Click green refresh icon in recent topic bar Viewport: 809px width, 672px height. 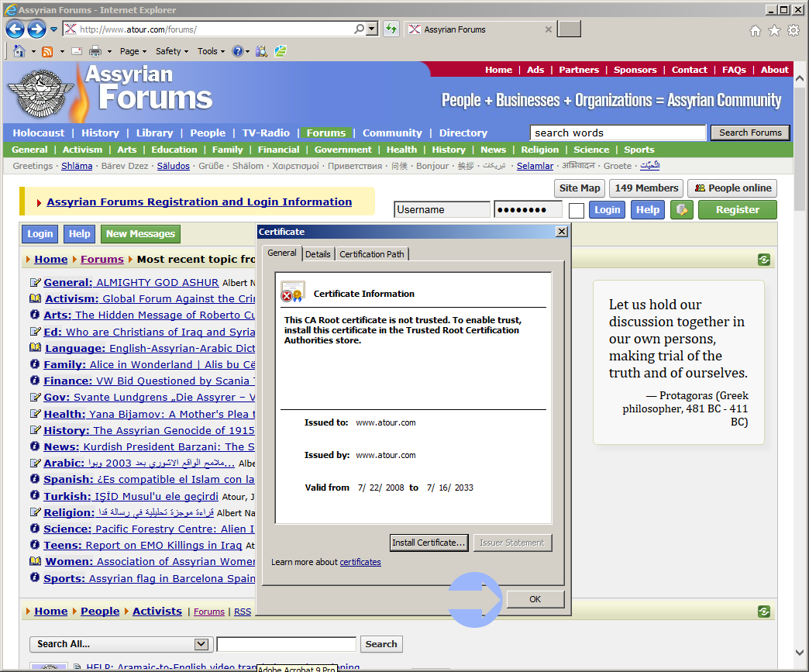pos(764,260)
